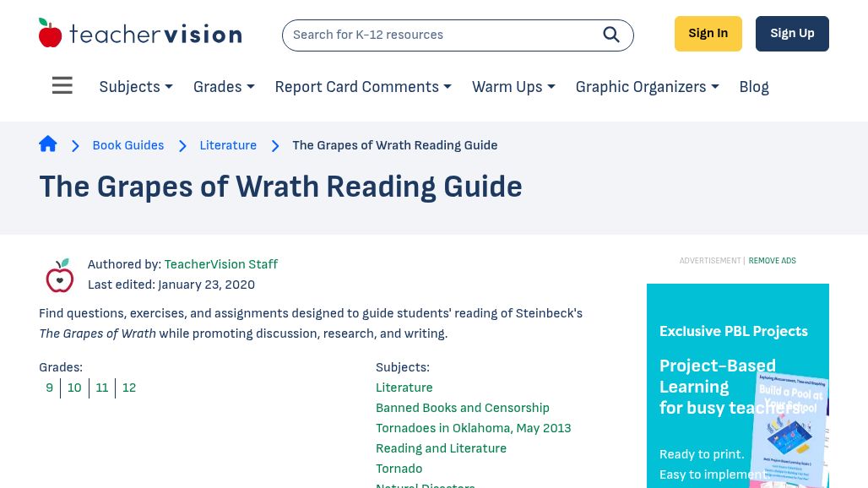Open the Blog page
The image size is (868, 488).
pyautogui.click(x=753, y=87)
